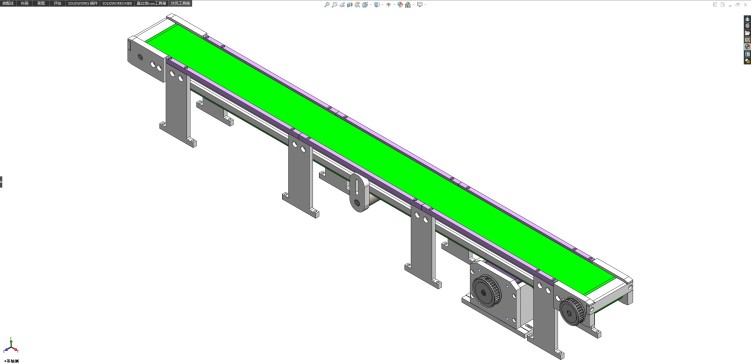The height and width of the screenshot is (364, 751).
Task: Switch to the 布局 (Layout) tab
Action: point(24,3)
